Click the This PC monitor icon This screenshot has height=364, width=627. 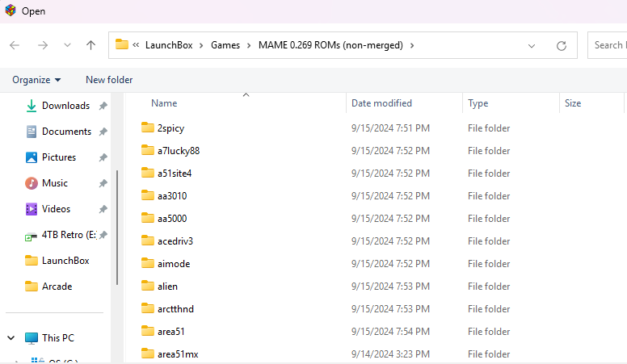[x=32, y=338]
